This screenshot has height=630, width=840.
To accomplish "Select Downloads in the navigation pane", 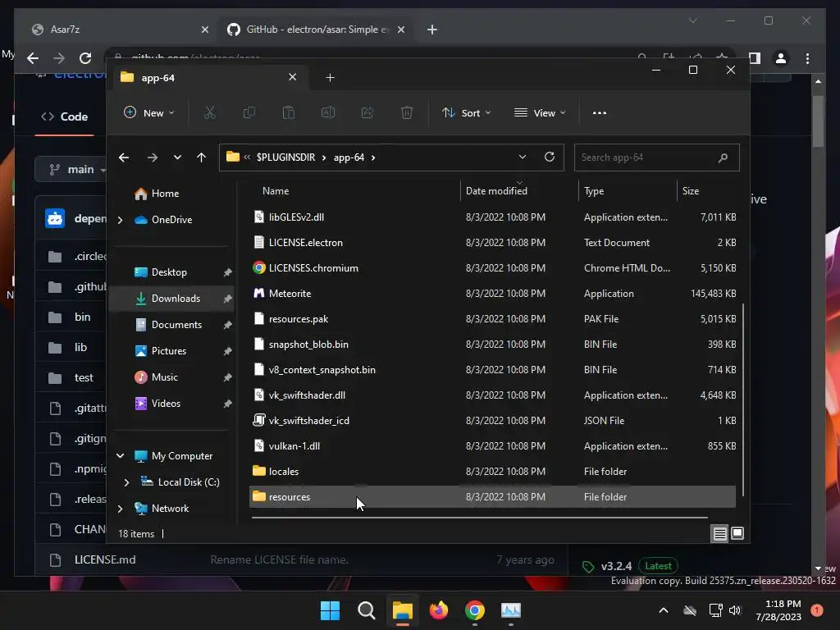I will [171, 299].
